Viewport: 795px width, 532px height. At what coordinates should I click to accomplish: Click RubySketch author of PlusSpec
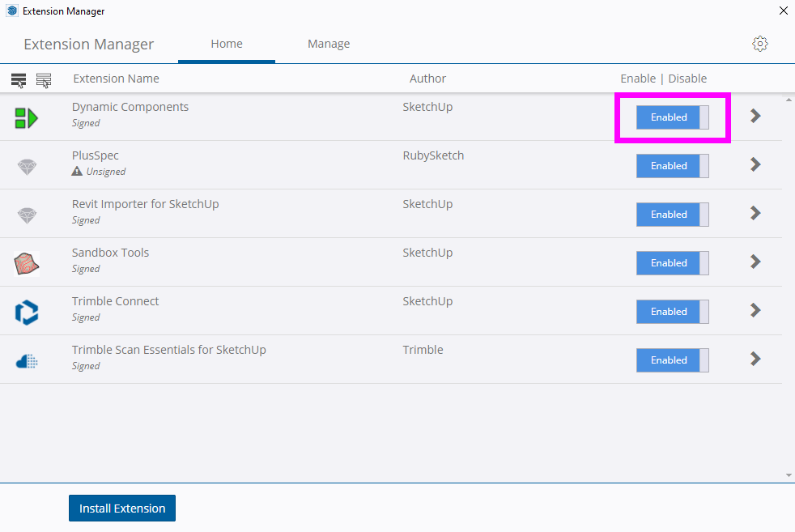click(433, 155)
